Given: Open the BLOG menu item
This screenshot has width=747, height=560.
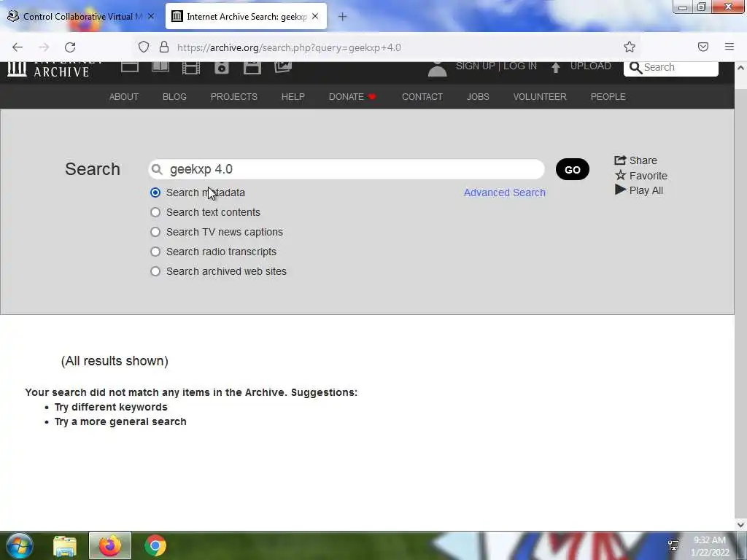Looking at the screenshot, I should [x=174, y=97].
